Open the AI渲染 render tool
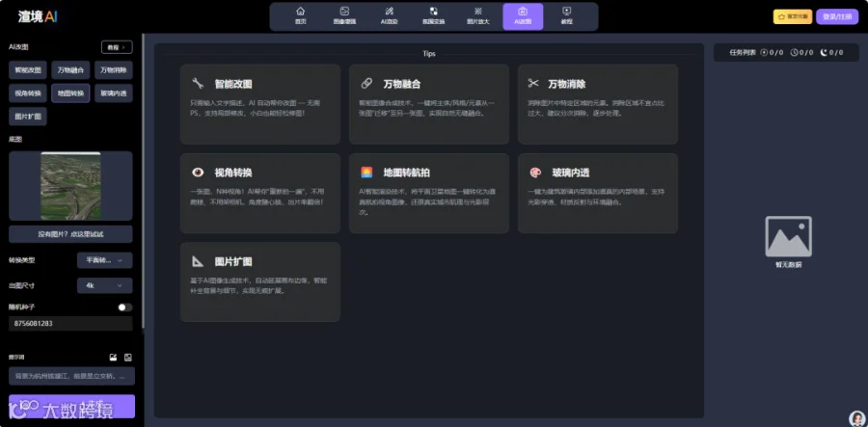Image resolution: width=868 pixels, height=427 pixels. pyautogui.click(x=390, y=16)
